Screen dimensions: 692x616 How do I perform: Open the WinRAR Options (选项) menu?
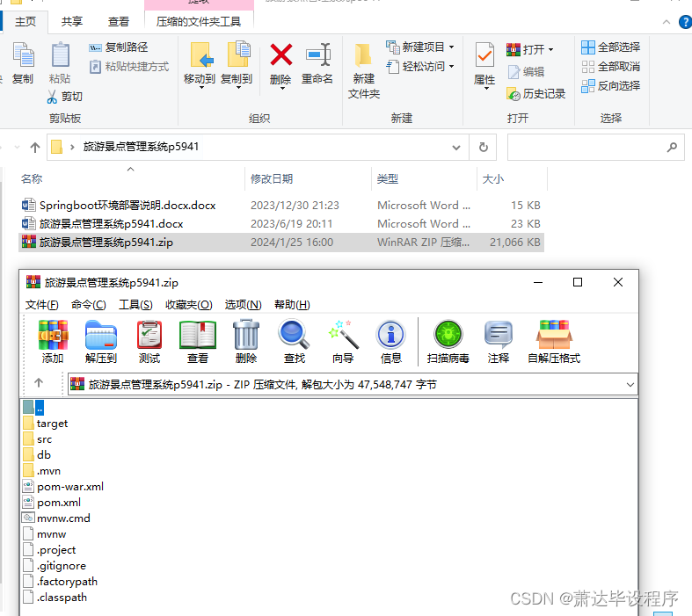pos(244,305)
